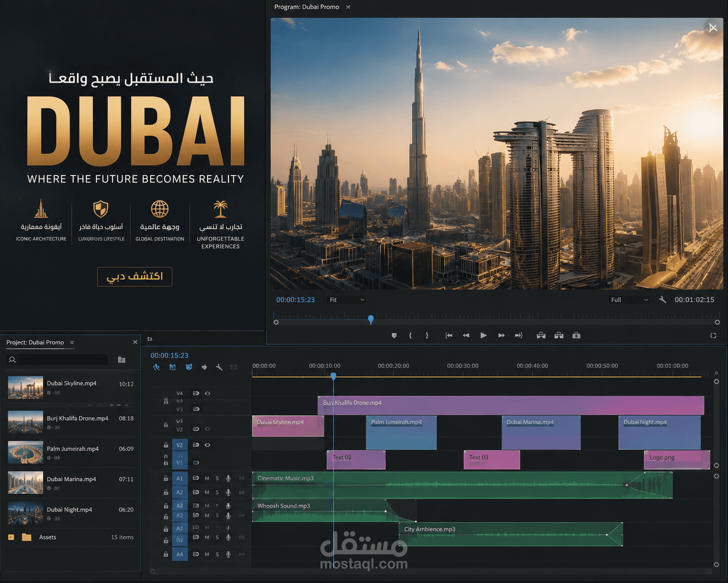
Task: Mute audio track A4
Action: coord(207,554)
